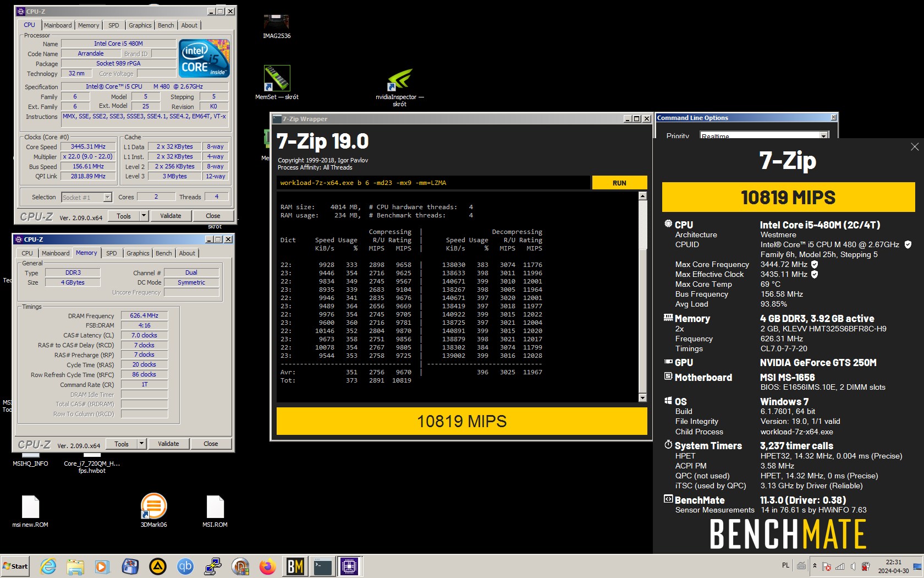Click the NVIDIA GeForce GTS 250M text in BenchMate
Screen dimensions: 924x578
[818, 363]
